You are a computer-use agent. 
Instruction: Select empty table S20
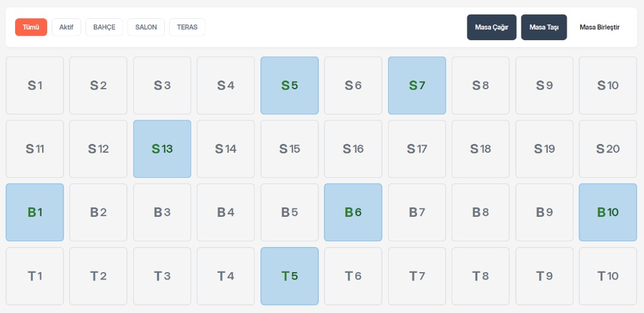pyautogui.click(x=608, y=149)
